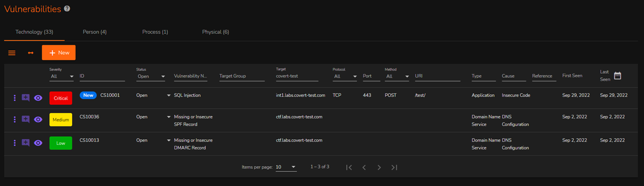
Task: Focus the Target Group filter field
Action: click(242, 76)
